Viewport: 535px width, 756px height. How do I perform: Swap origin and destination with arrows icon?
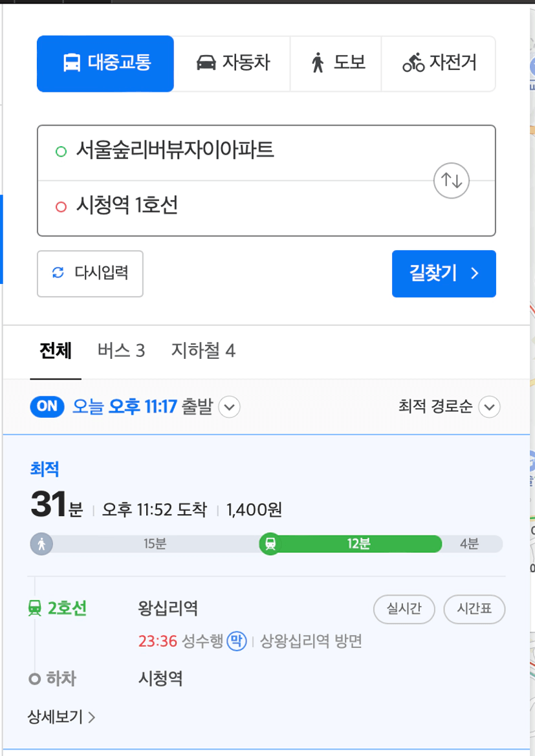pos(451,181)
